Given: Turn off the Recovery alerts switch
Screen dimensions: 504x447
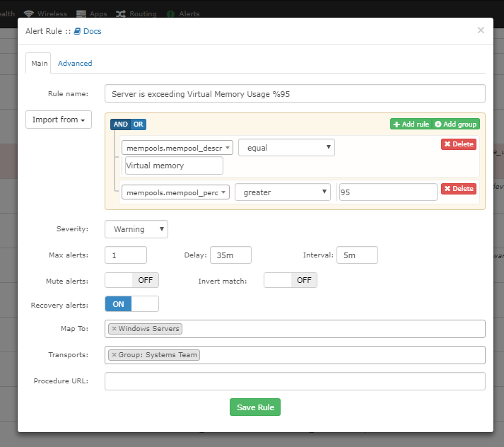Looking at the screenshot, I should click(131, 304).
